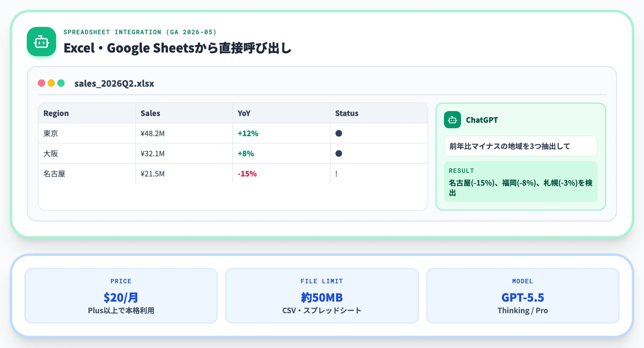Image resolution: width=644 pixels, height=348 pixels.
Task: Click the CSV・スプレッドシート caption
Action: (x=322, y=310)
